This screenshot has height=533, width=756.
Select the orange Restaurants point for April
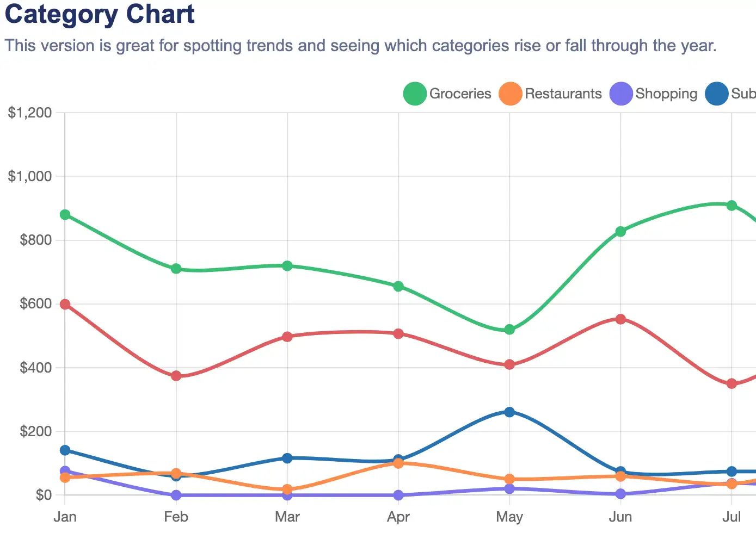tap(398, 463)
